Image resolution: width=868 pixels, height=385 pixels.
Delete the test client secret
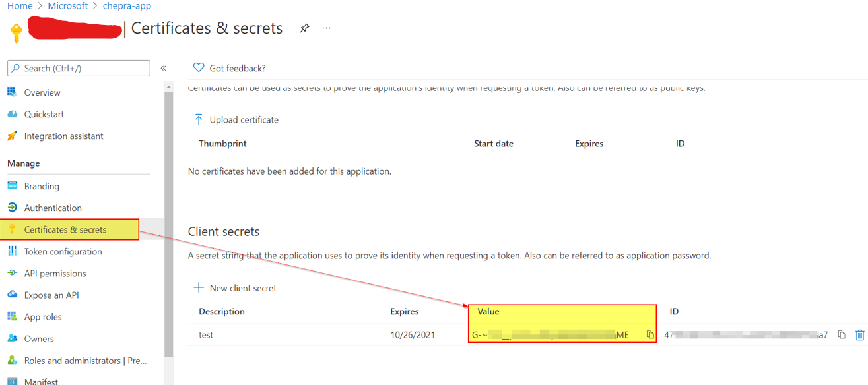(859, 334)
